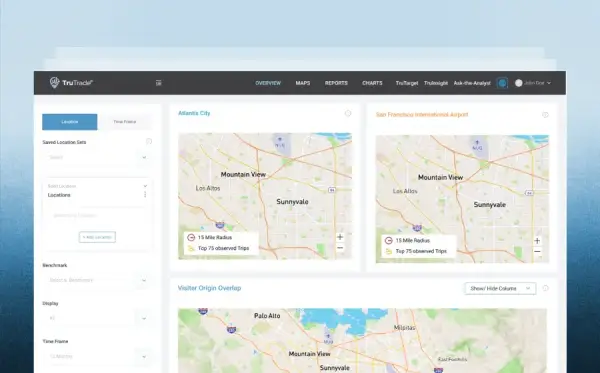The width and height of the screenshot is (600, 373).
Task: Zoom in on the Atlantis City map
Action: click(340, 237)
